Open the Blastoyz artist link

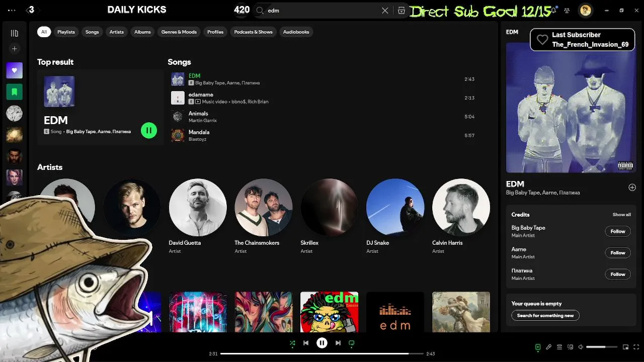197,139
